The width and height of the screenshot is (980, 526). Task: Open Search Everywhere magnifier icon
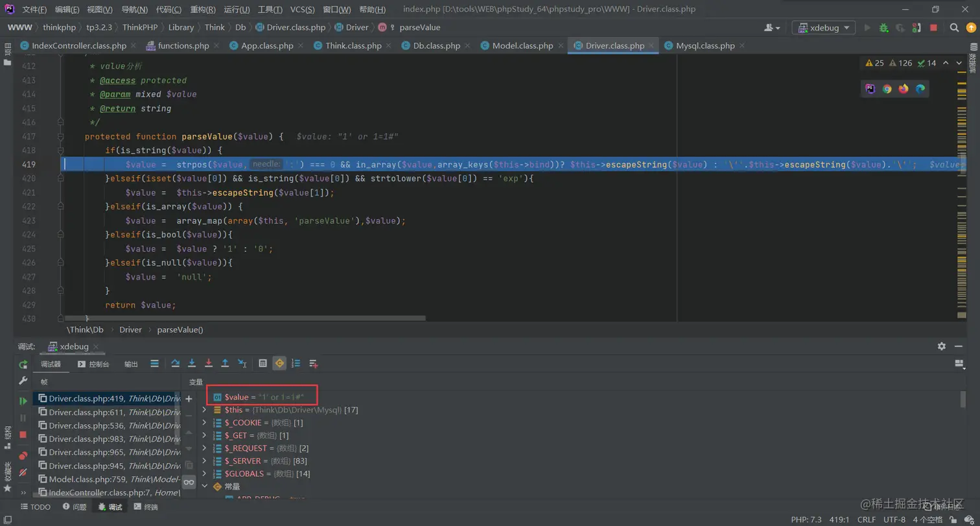[954, 28]
